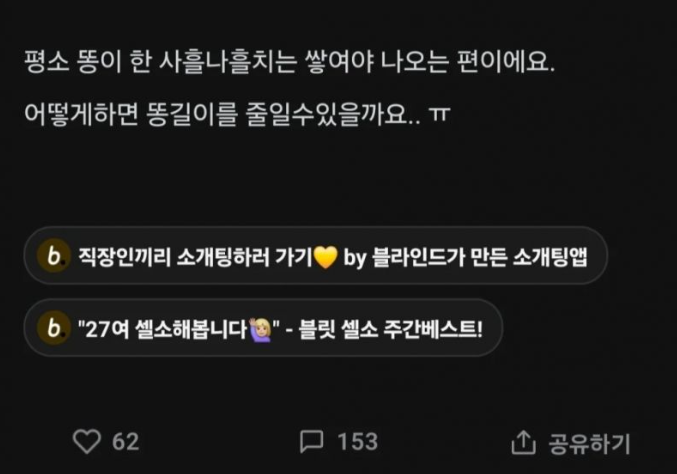
Task: Like the post with the heart icon
Action: (87, 441)
